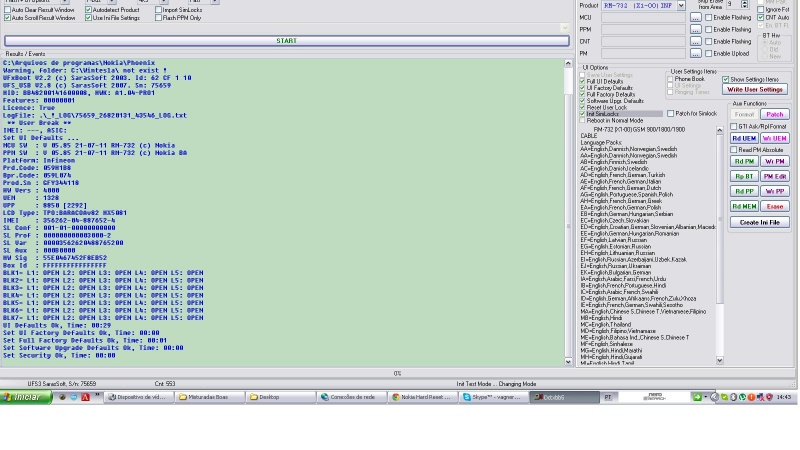Open the PM Edit button
This screenshot has height=450, width=800.
coord(774,177)
